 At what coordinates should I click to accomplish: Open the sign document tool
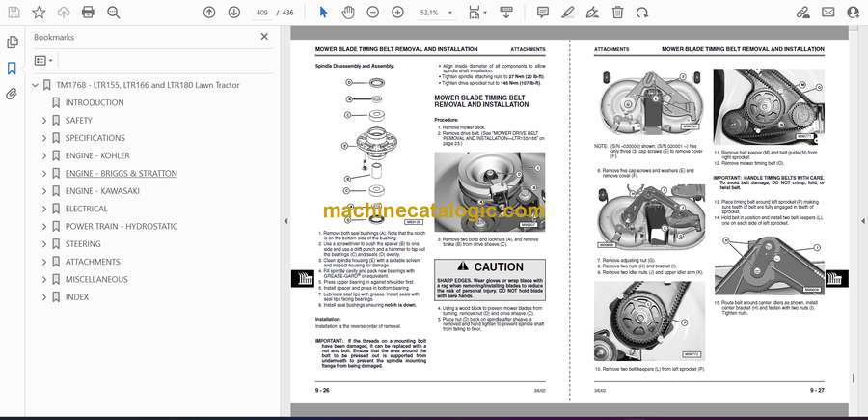[592, 13]
